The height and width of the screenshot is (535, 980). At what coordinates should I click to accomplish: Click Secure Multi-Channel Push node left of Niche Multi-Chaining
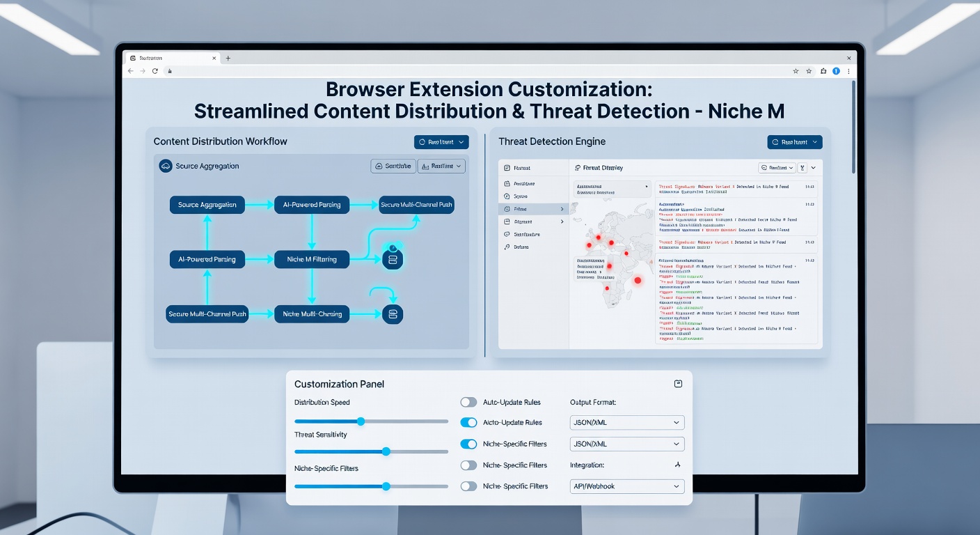(207, 314)
